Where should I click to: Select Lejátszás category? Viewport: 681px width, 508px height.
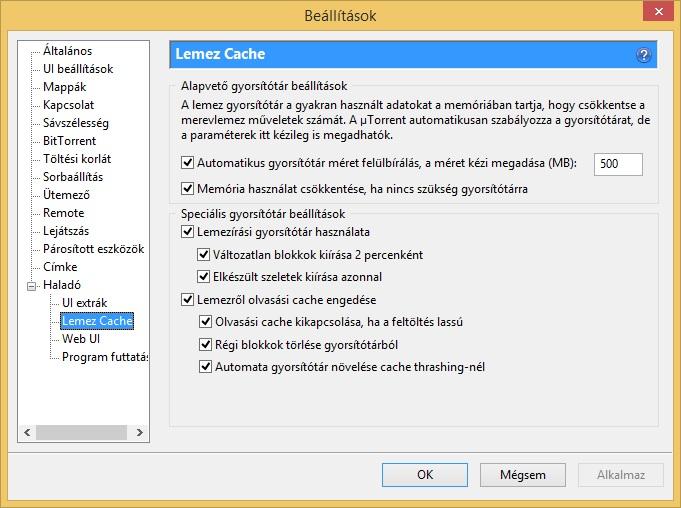[x=66, y=231]
